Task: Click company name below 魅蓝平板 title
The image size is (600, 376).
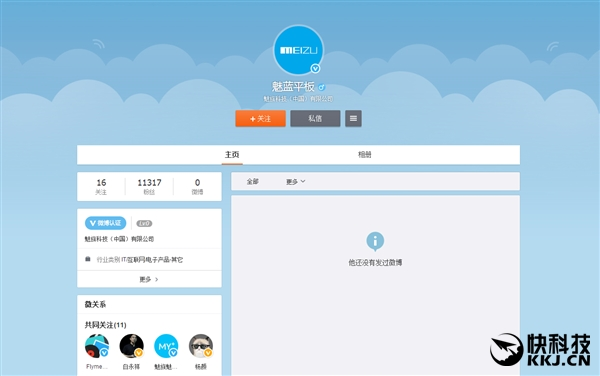Action: tap(298, 99)
